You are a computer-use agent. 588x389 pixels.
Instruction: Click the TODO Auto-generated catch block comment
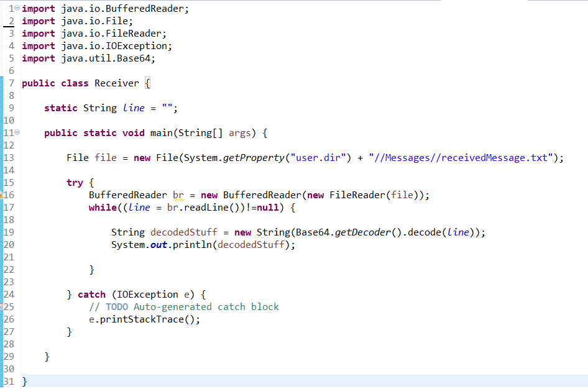point(184,307)
